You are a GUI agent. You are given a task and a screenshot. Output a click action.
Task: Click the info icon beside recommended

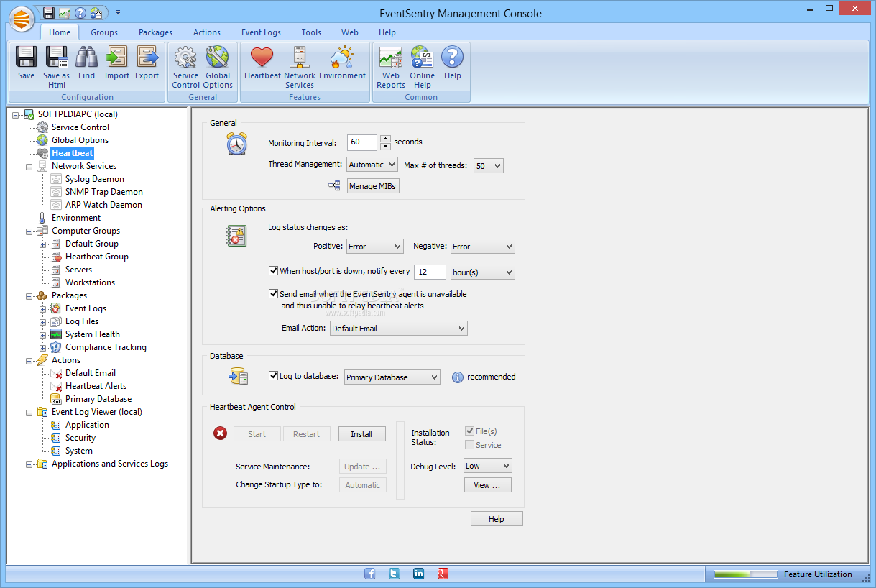point(457,377)
